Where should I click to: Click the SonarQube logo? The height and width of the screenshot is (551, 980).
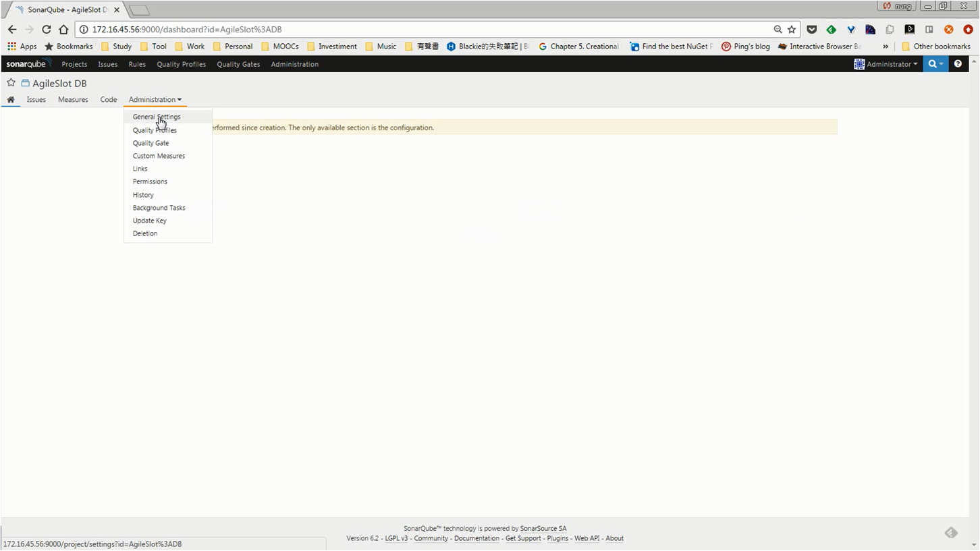point(28,64)
